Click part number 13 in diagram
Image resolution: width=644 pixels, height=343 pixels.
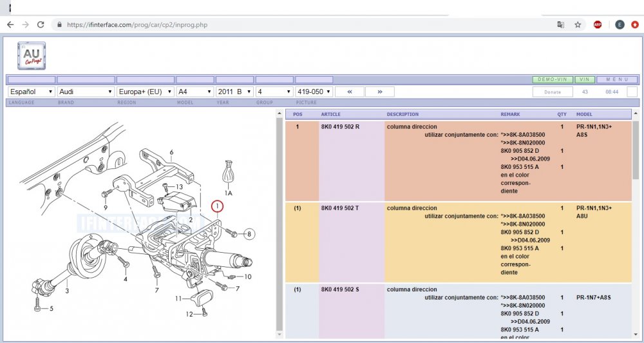pos(179,187)
